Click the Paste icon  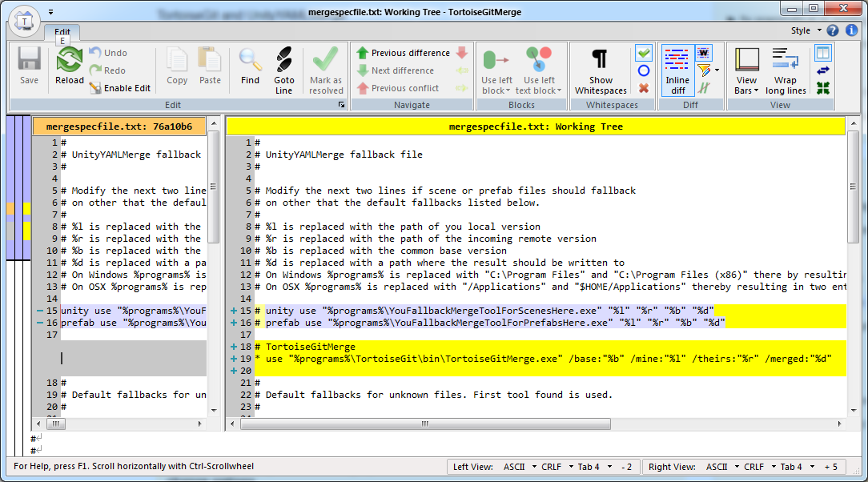[210, 66]
